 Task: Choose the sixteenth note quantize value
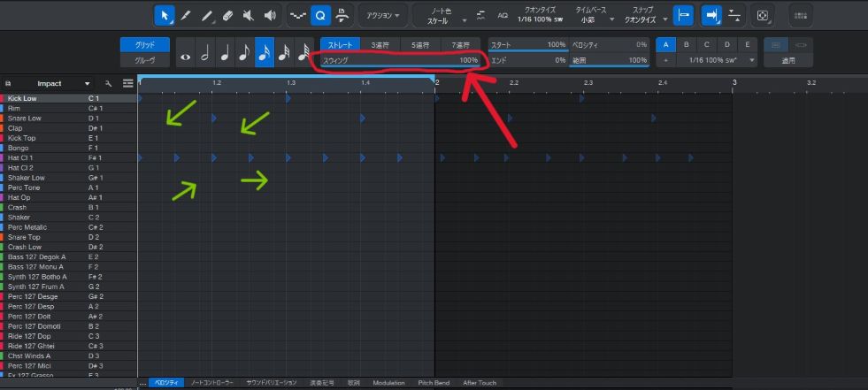pos(264,53)
